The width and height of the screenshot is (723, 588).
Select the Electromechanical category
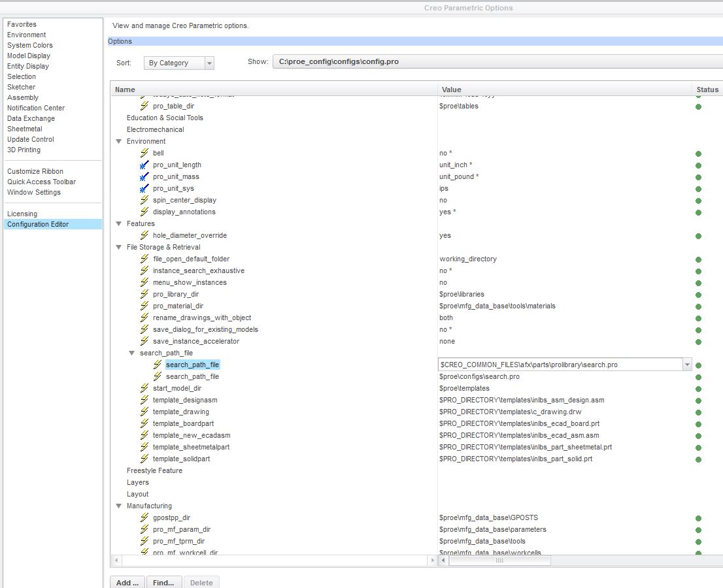[x=155, y=129]
